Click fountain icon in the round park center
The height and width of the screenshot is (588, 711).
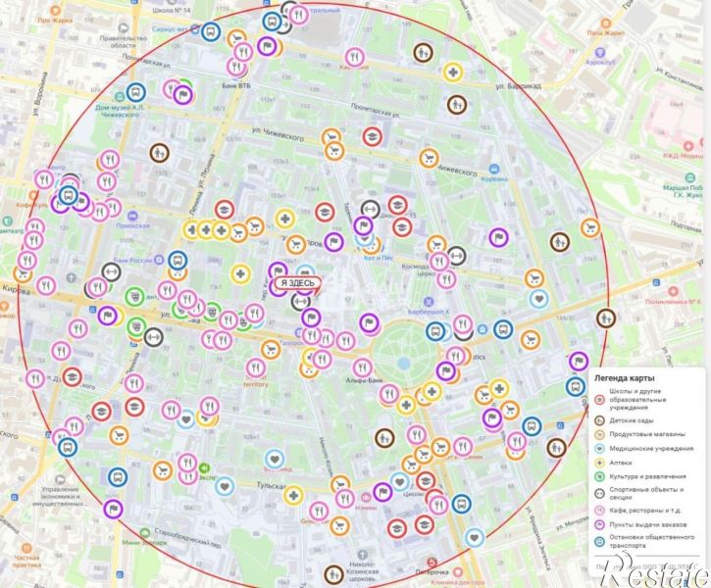click(403, 363)
